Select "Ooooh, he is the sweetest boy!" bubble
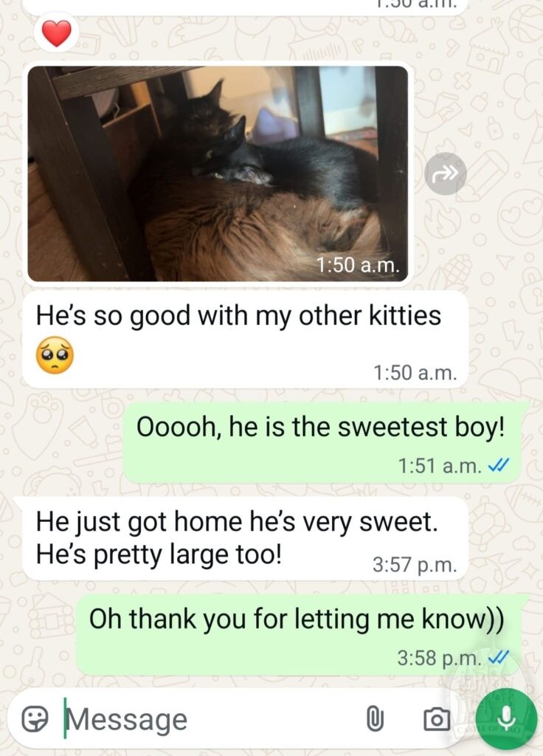Image resolution: width=543 pixels, height=756 pixels. [x=322, y=443]
